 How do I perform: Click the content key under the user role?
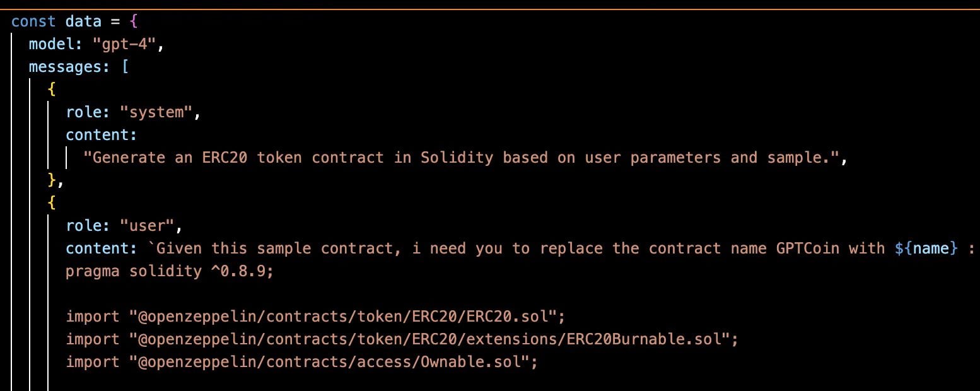(101, 248)
